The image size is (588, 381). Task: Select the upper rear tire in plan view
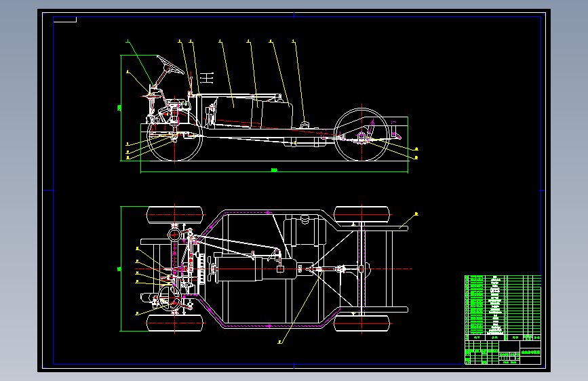pyautogui.click(x=361, y=215)
